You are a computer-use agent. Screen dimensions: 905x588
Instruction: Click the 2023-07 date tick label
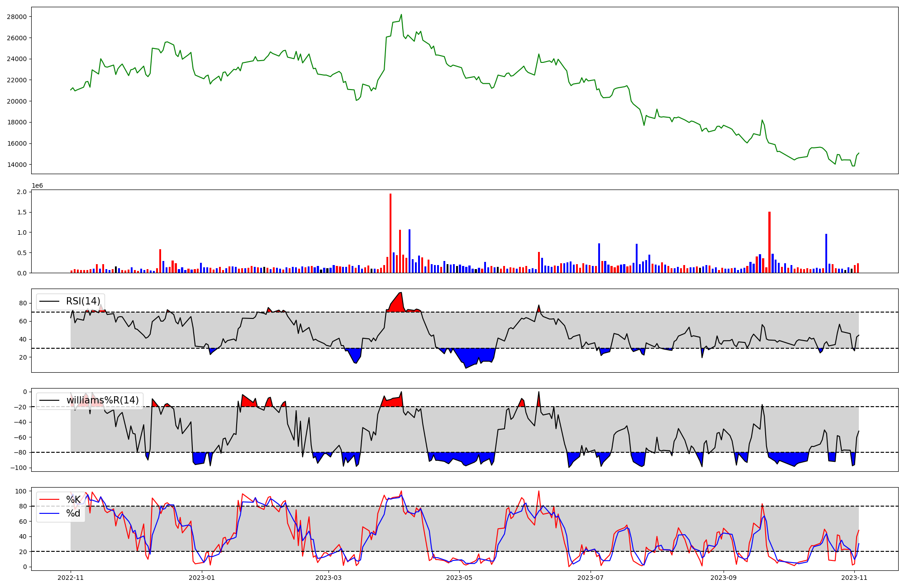tap(591, 578)
